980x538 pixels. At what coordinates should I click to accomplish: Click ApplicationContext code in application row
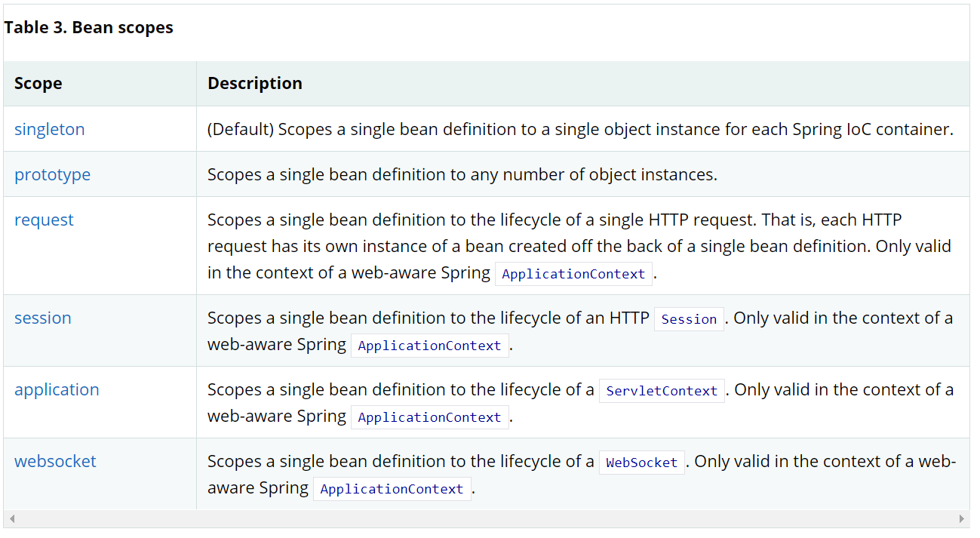(x=429, y=417)
